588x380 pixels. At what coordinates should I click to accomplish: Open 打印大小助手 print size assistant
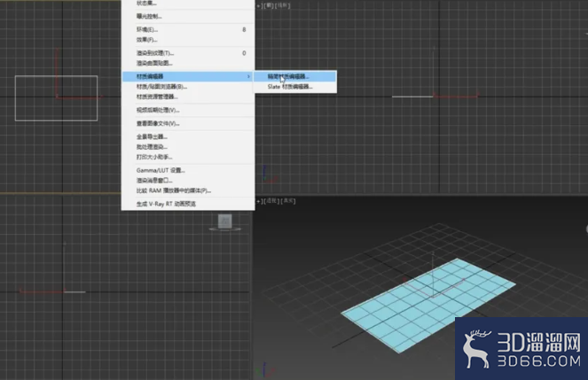[188, 157]
